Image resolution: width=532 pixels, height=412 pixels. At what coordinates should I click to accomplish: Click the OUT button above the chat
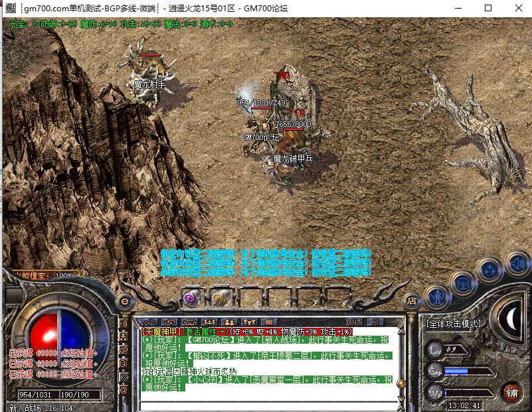(x=354, y=322)
